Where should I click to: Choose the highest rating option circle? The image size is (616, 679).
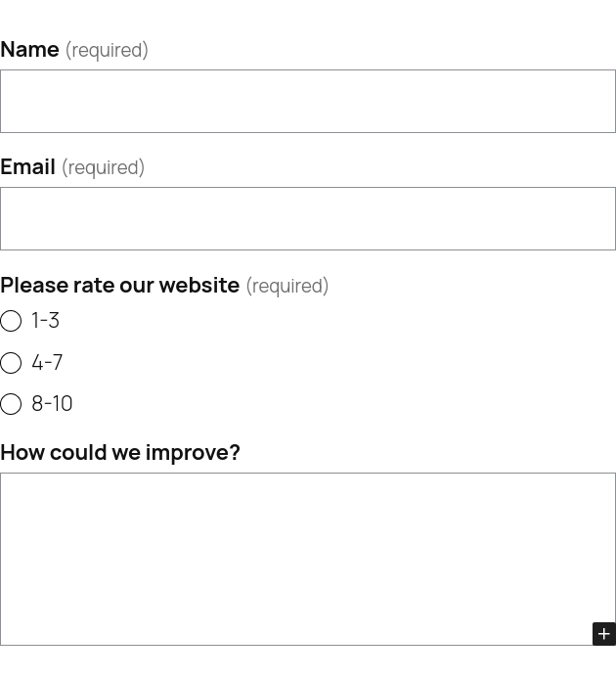[x=11, y=404]
